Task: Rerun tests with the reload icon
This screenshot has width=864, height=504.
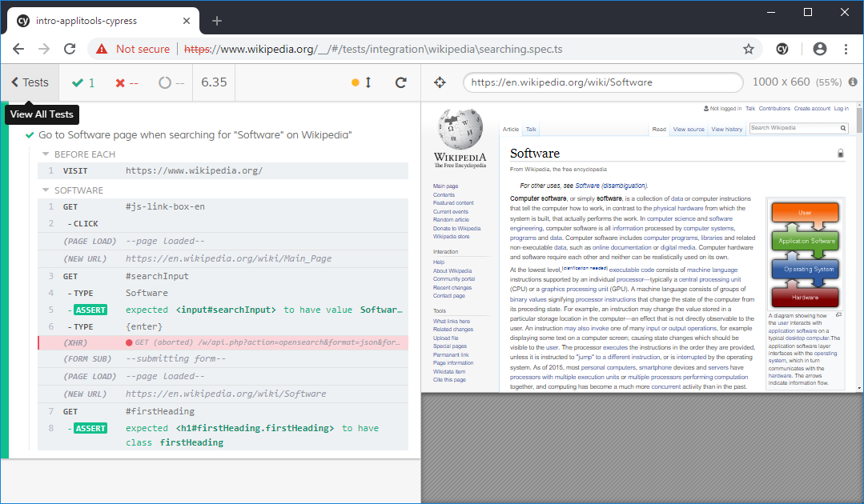Action: (x=401, y=82)
